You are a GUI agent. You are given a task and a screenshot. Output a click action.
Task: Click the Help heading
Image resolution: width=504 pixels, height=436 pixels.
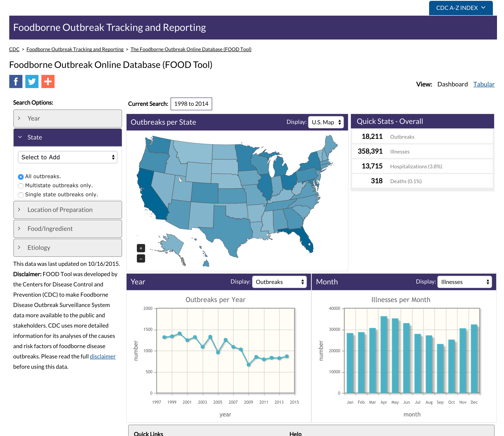coord(296,434)
